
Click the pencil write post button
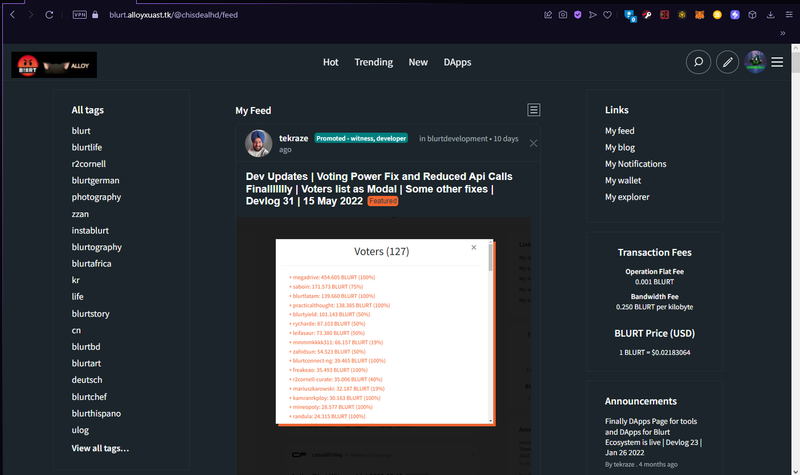tap(728, 62)
